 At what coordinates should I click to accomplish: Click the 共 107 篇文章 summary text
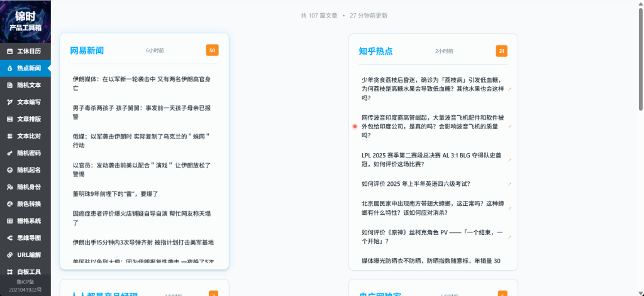point(319,16)
